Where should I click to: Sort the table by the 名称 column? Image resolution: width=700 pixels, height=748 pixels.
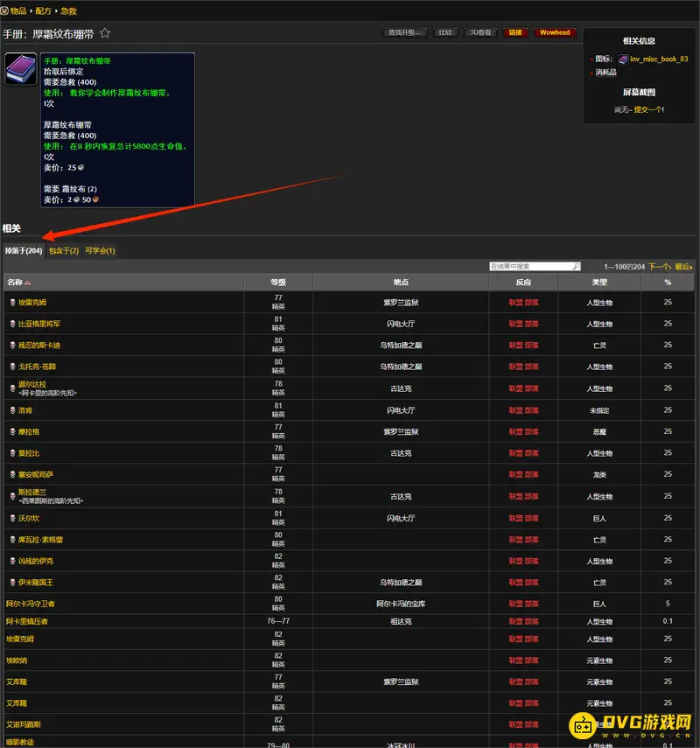(123, 283)
